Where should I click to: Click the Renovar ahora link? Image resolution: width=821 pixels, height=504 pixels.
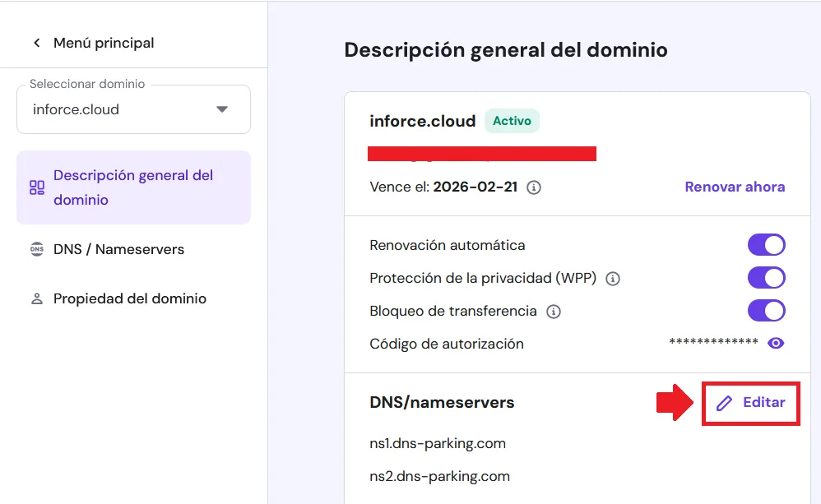[734, 187]
